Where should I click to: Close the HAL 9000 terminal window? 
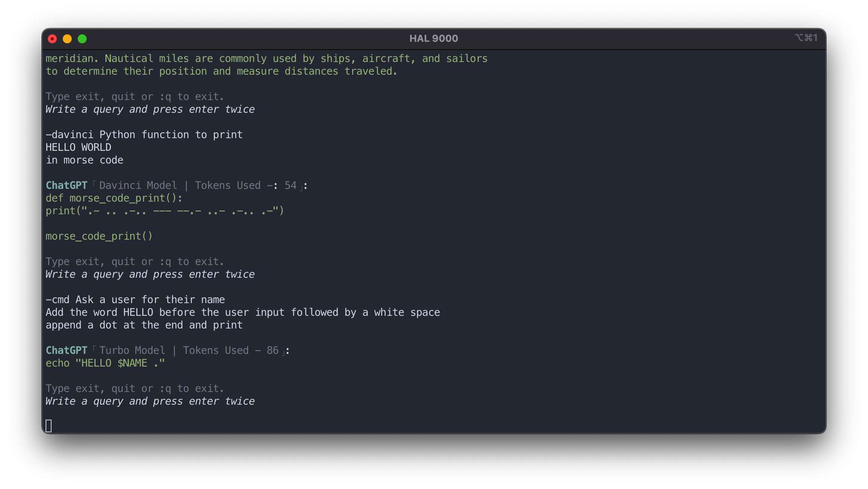coord(52,39)
